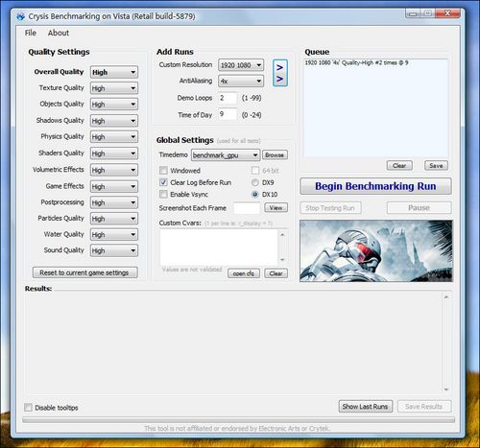Open the Objects Quality dropdown
The width and height of the screenshot is (480, 448).
114,105
